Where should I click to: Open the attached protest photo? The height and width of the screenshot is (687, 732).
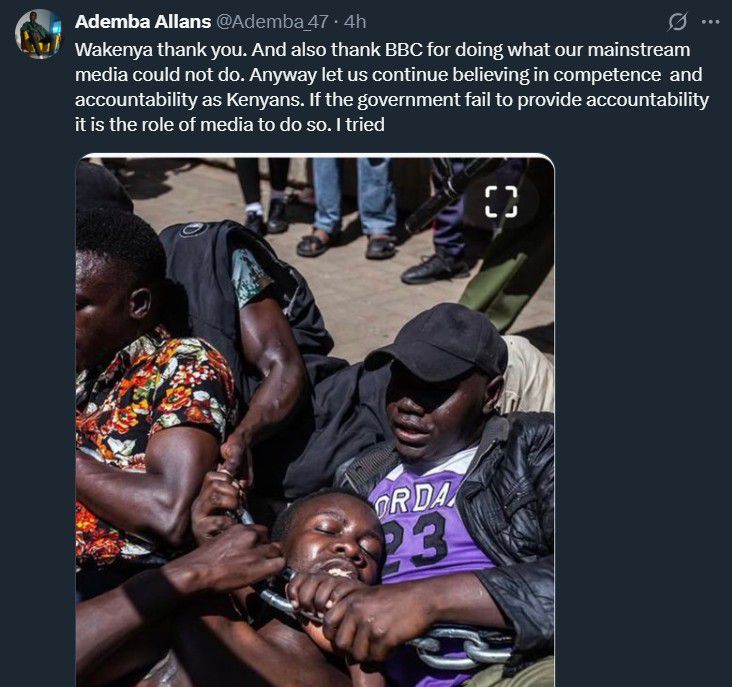pos(315,421)
